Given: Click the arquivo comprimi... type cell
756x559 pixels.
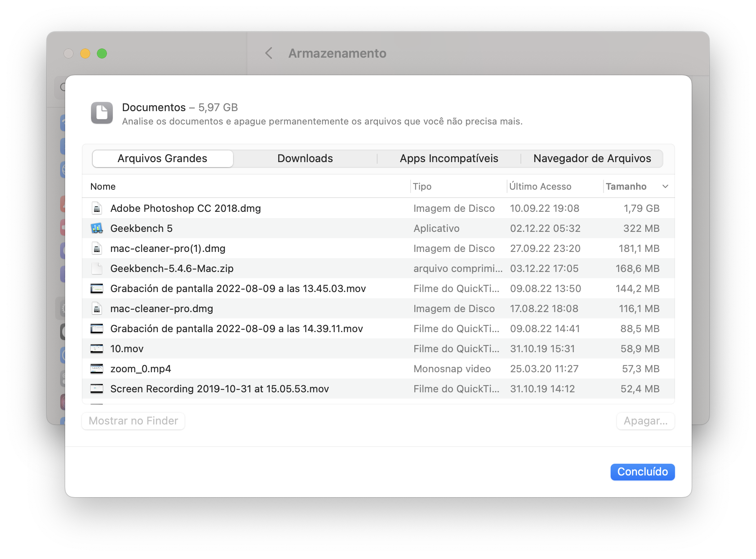Looking at the screenshot, I should [x=458, y=268].
